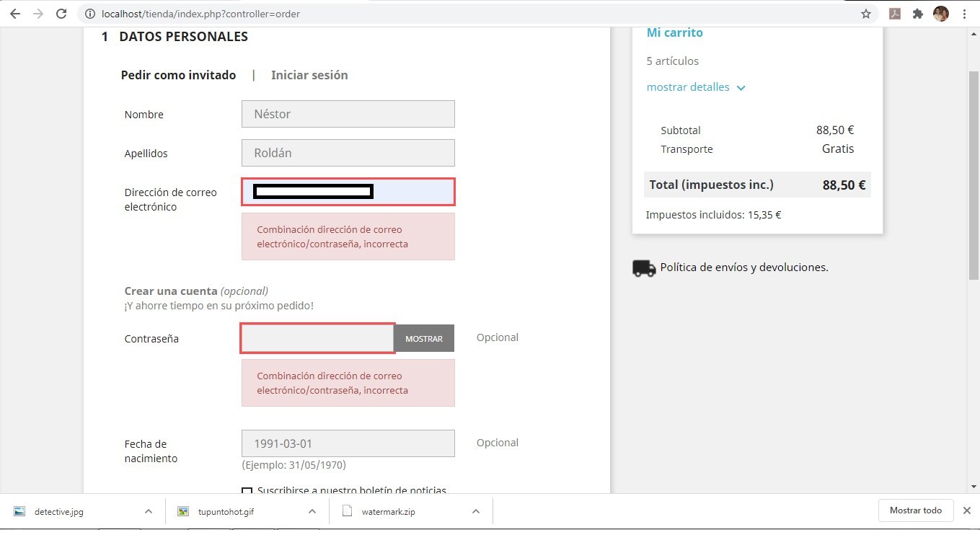View site information icon in address bar
Image resolution: width=980 pixels, height=553 pixels.
[89, 14]
